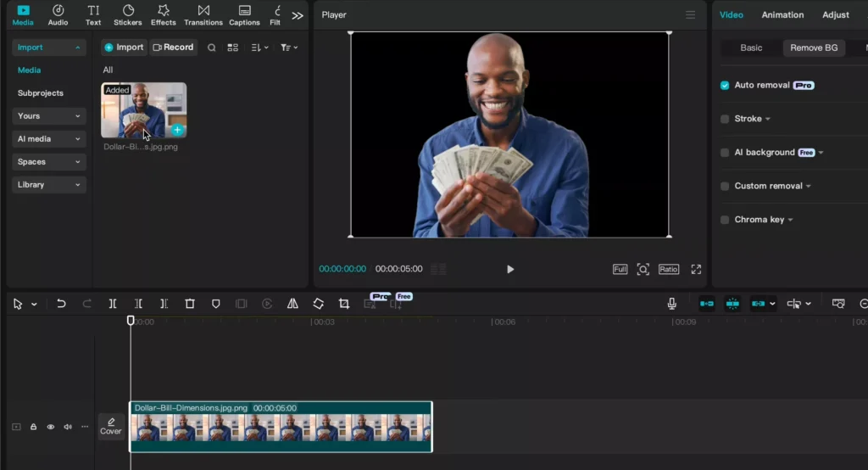
Task: Undo the last action
Action: tap(61, 304)
